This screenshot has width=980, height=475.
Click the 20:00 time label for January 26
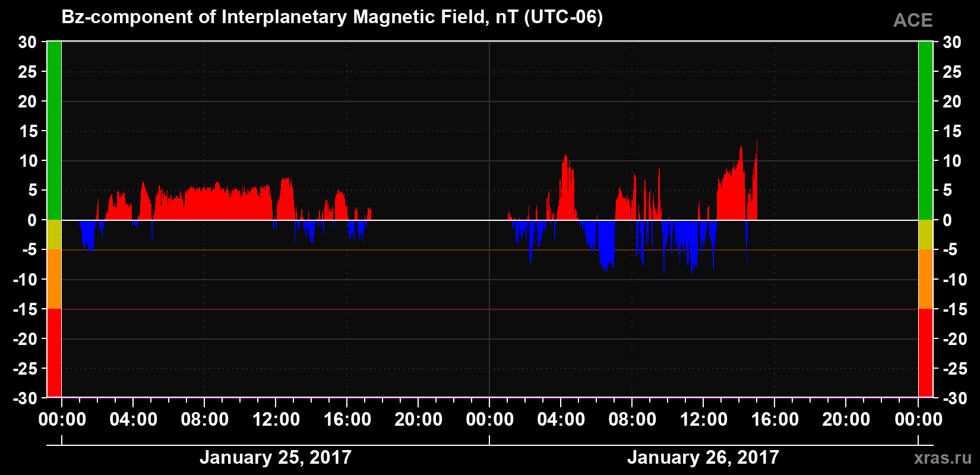(846, 420)
